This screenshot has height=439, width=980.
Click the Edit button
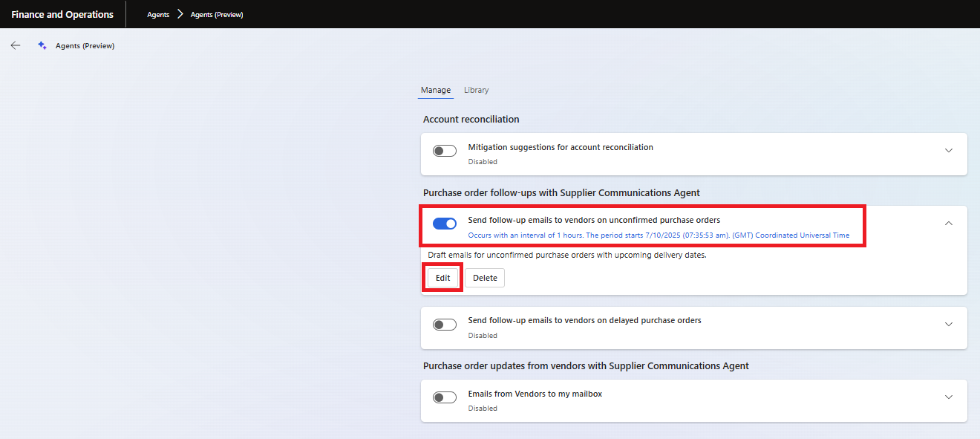click(443, 278)
